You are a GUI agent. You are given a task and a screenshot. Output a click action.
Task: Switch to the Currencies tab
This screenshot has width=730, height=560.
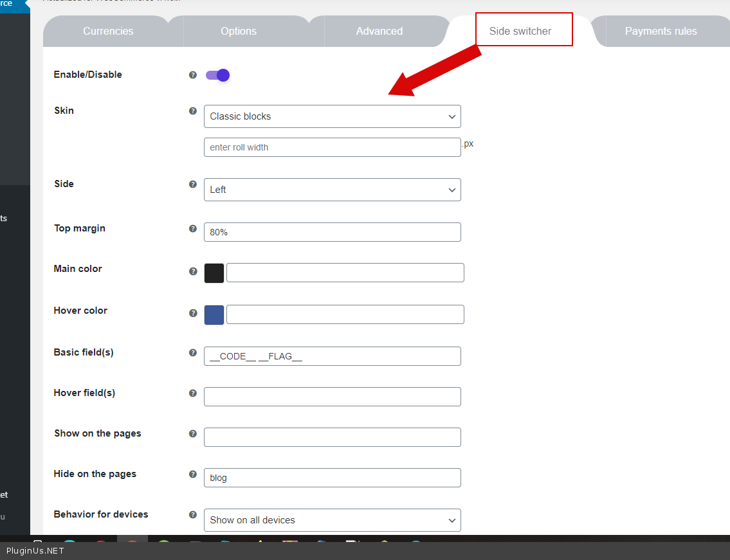[x=108, y=31]
